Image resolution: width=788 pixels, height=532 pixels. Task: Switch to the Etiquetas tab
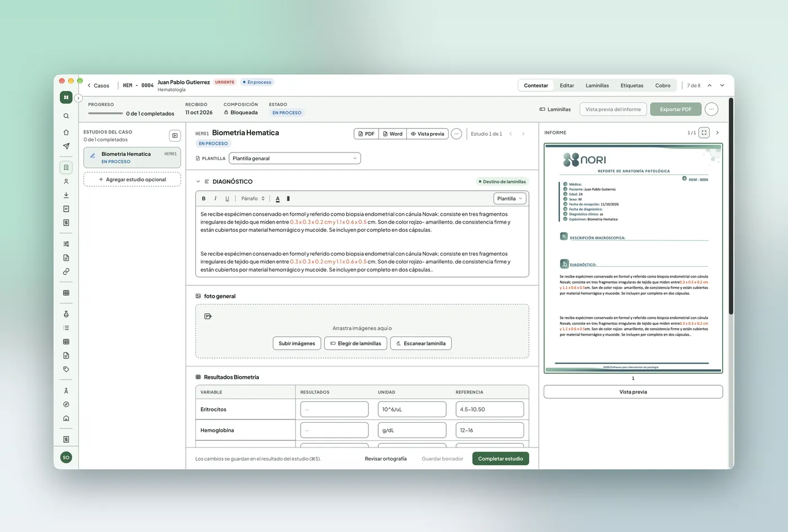[632, 86]
